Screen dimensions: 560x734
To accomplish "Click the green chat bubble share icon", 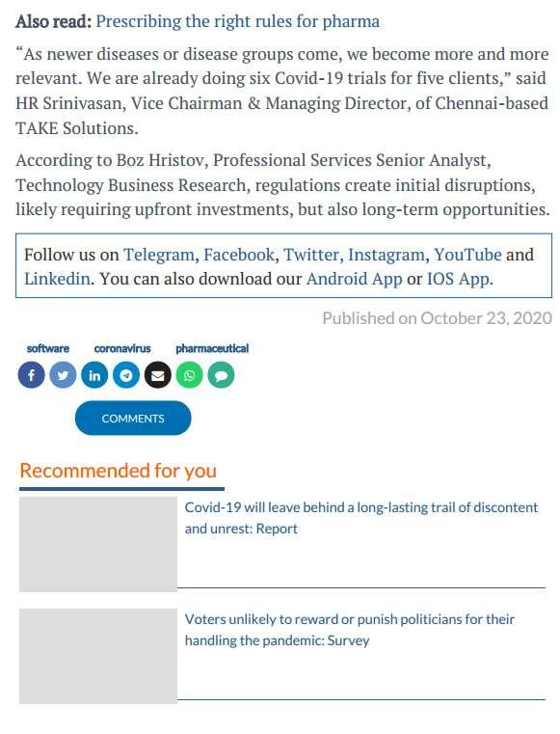I will tap(221, 375).
